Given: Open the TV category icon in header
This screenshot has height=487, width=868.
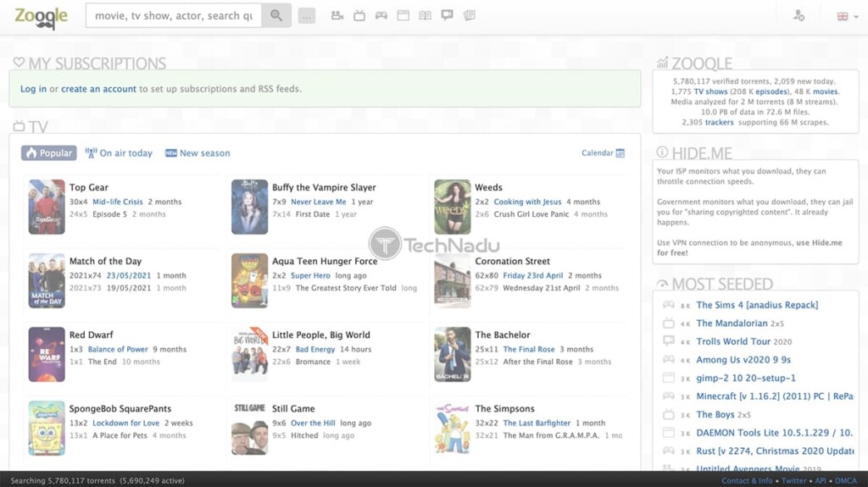Looking at the screenshot, I should tap(359, 15).
